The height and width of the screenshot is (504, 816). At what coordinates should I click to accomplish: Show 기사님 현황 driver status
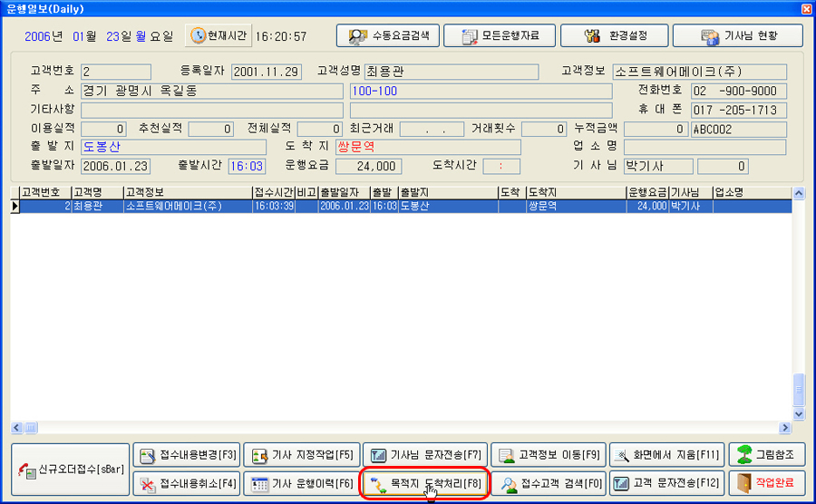click(x=738, y=36)
